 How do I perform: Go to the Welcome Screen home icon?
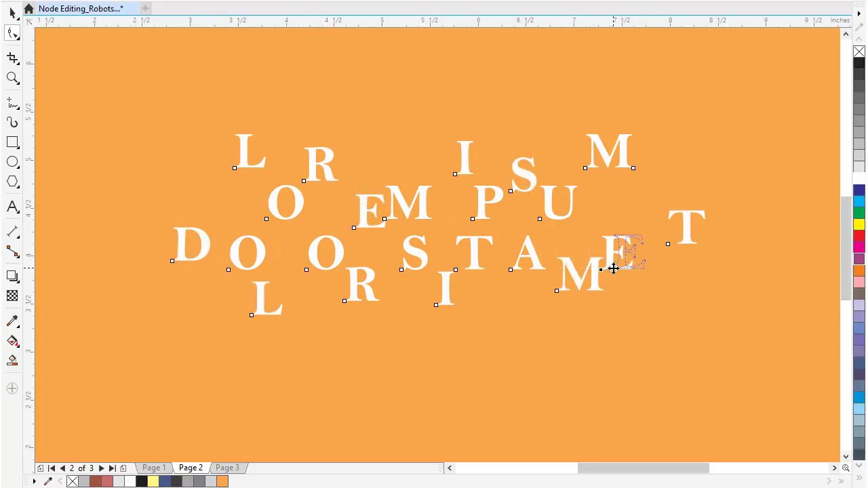coord(28,9)
